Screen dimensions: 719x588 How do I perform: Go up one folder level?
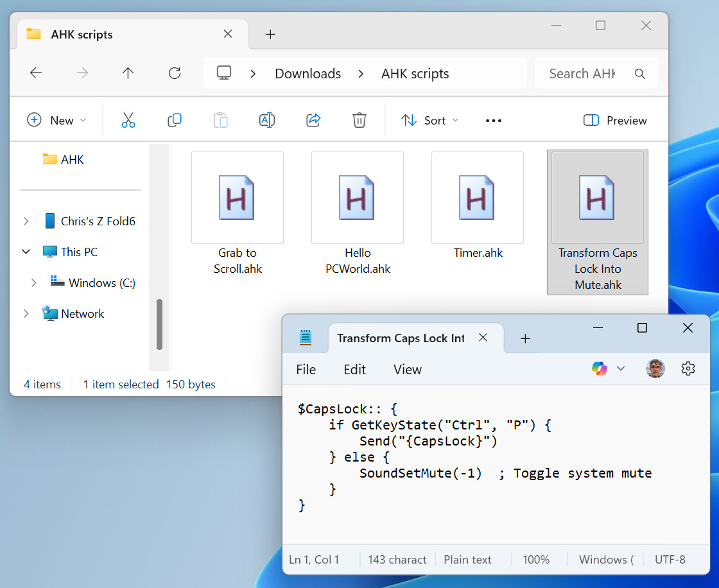128,73
